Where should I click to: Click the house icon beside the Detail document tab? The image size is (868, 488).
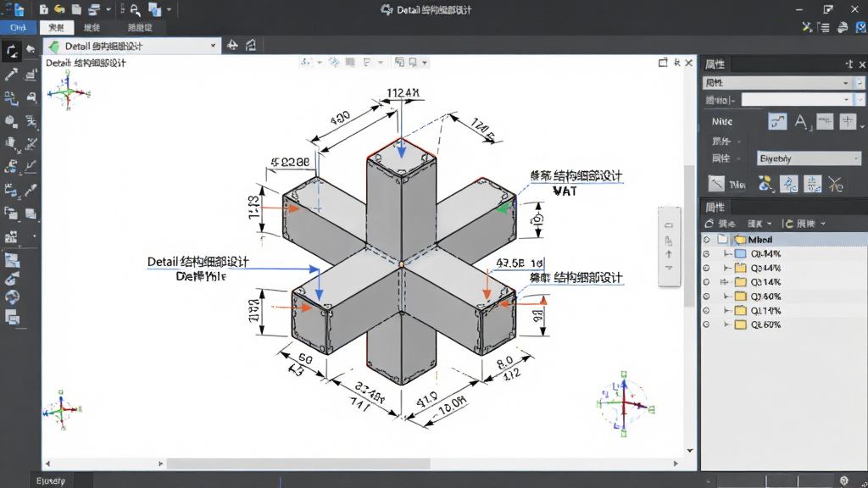[x=251, y=46]
